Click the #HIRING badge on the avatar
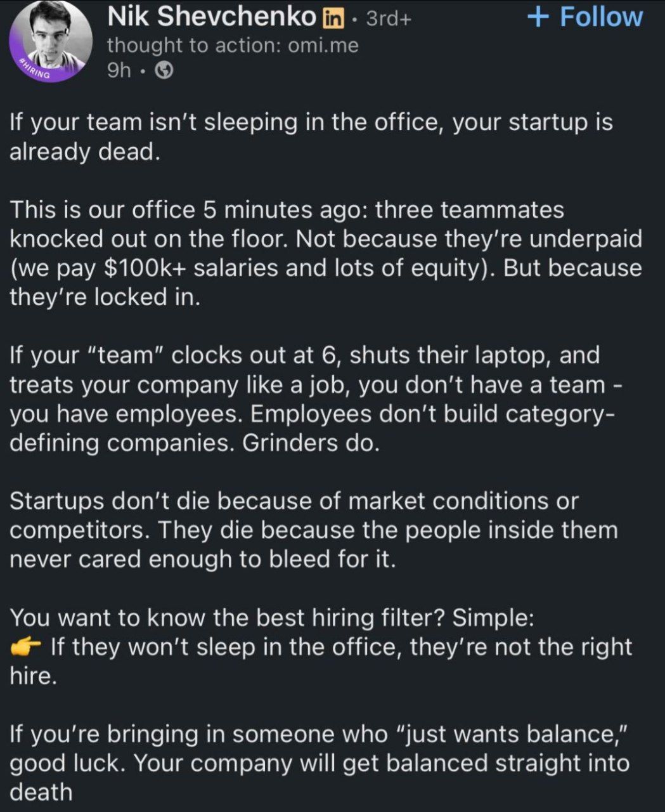 click(x=36, y=69)
